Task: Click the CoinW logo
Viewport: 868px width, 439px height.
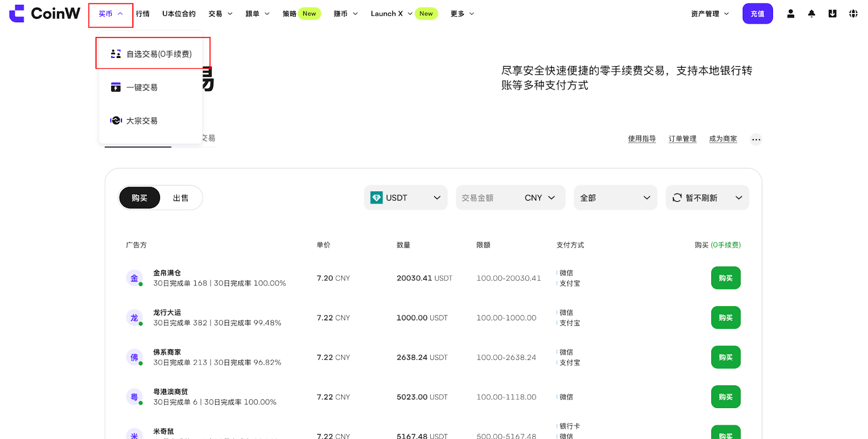Action: 44,14
